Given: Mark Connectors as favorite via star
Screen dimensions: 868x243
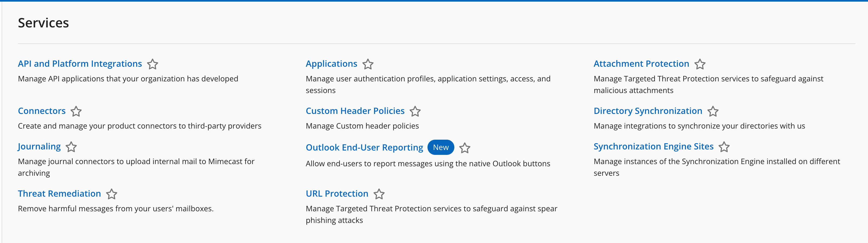Looking at the screenshot, I should pyautogui.click(x=76, y=111).
